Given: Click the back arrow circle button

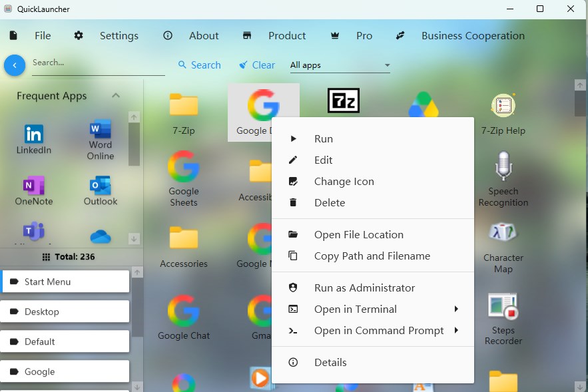Looking at the screenshot, I should pos(15,65).
